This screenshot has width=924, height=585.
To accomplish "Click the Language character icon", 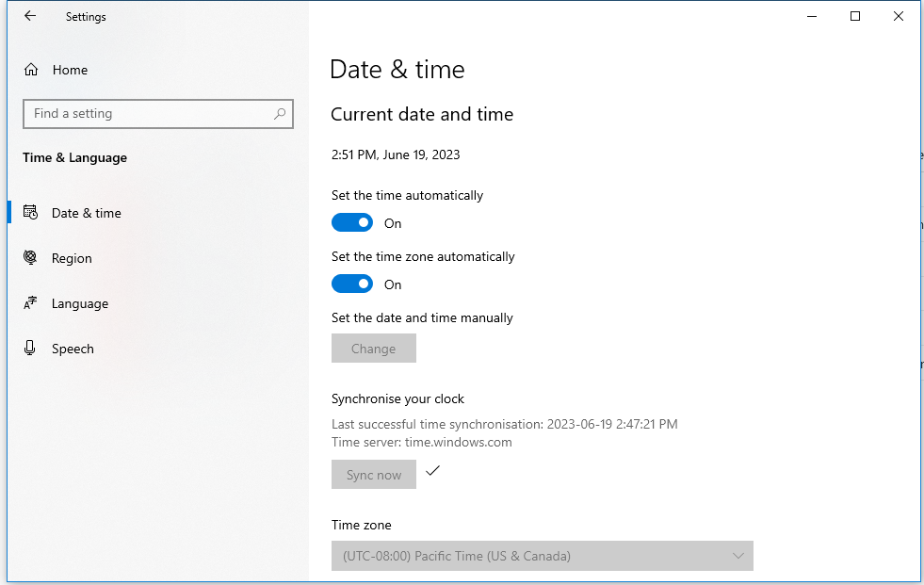I will coord(31,303).
